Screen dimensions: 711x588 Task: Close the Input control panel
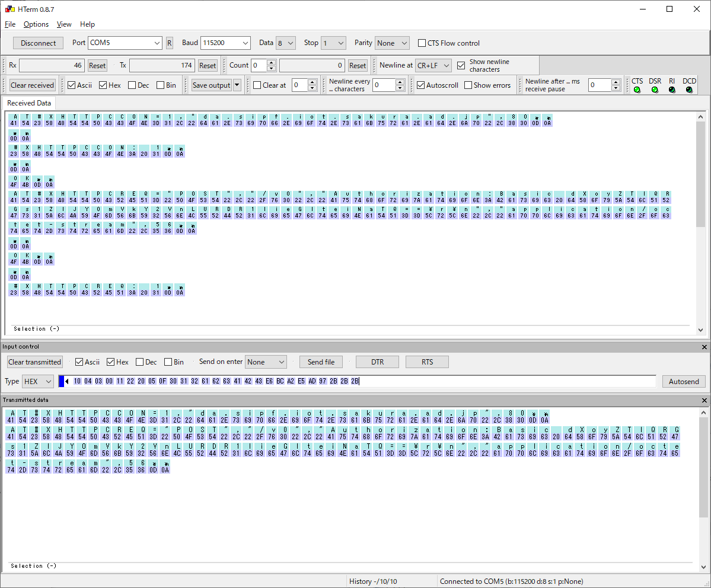pyautogui.click(x=704, y=347)
